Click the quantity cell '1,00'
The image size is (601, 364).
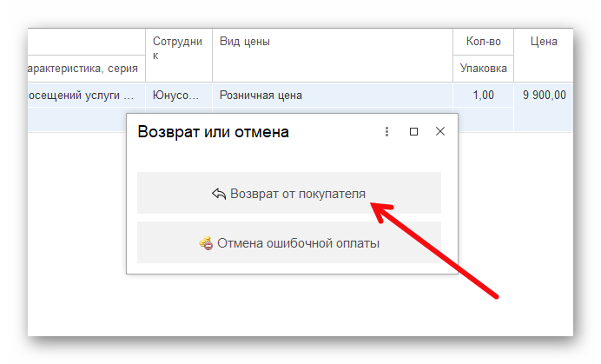coord(484,95)
